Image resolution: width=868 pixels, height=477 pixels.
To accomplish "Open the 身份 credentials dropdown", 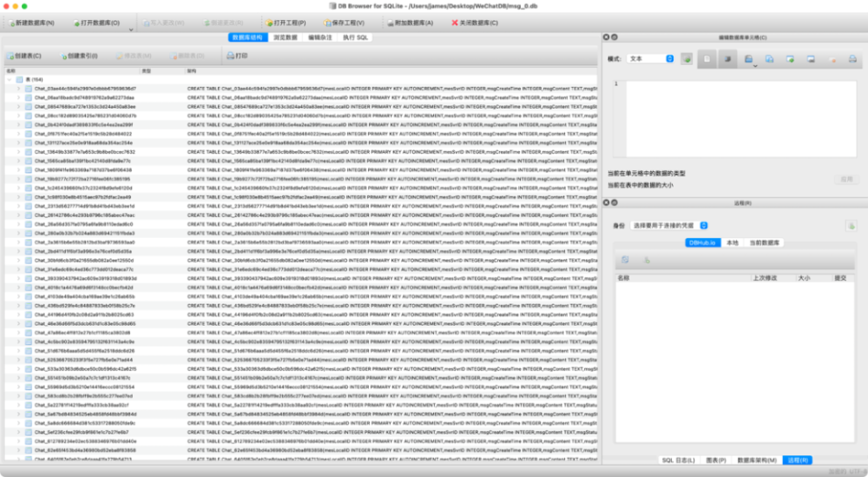I will tap(670, 226).
